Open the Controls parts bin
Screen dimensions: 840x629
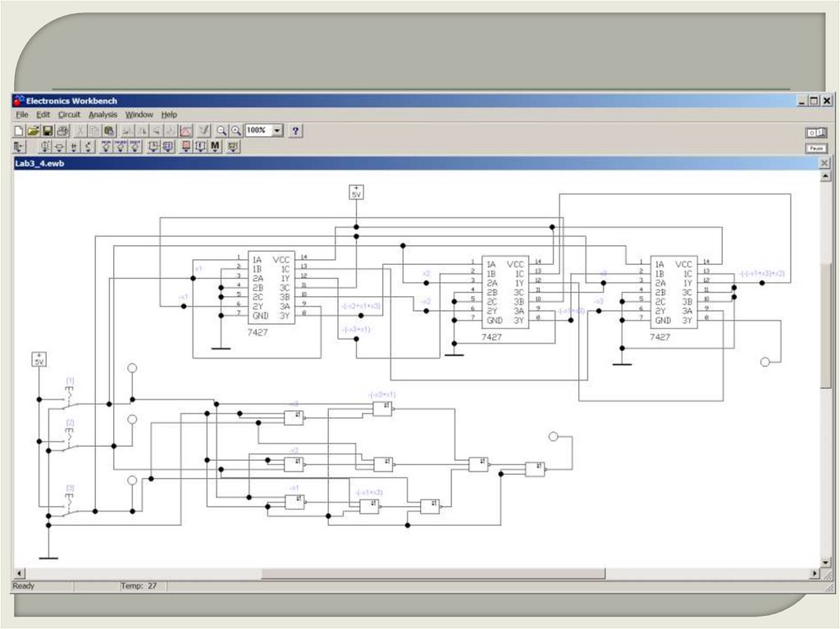[200, 146]
